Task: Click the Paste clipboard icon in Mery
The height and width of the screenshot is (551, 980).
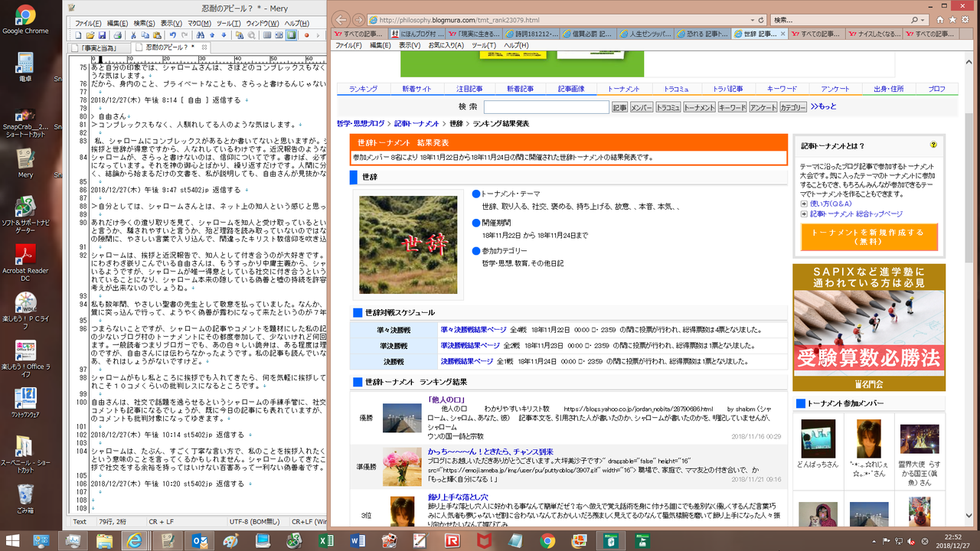Action: click(x=157, y=35)
